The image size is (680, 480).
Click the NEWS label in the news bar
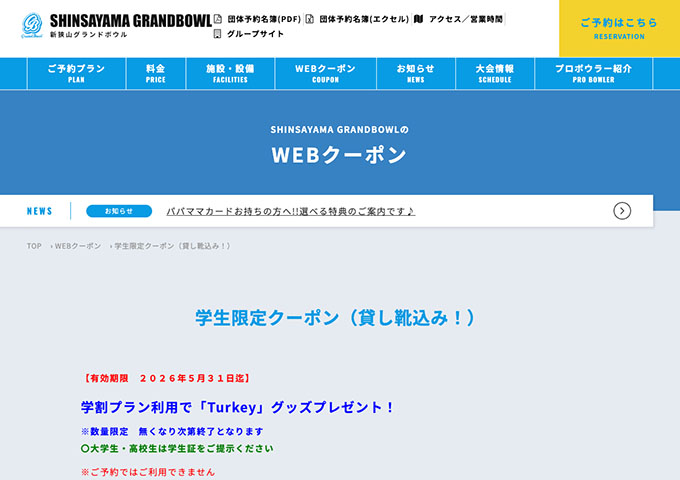click(x=39, y=211)
